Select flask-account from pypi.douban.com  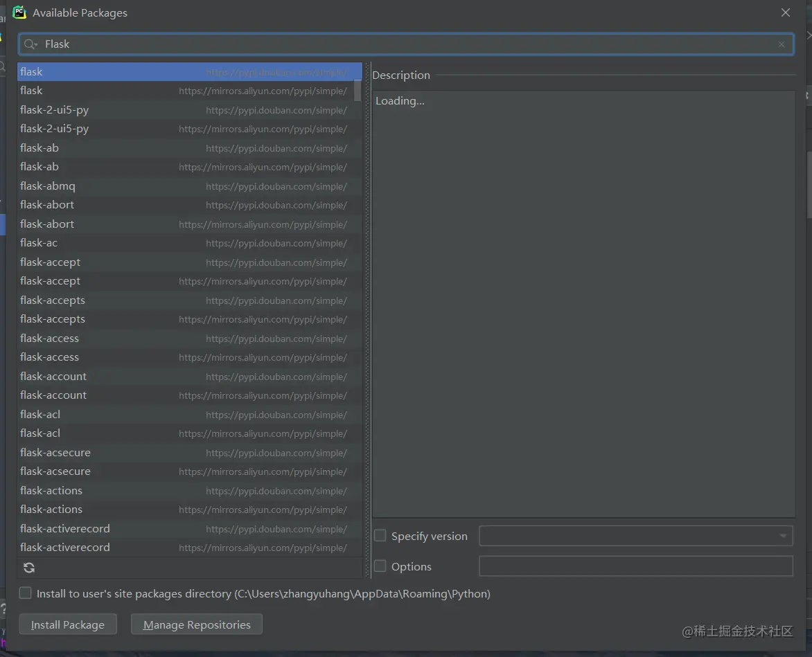[190, 376]
